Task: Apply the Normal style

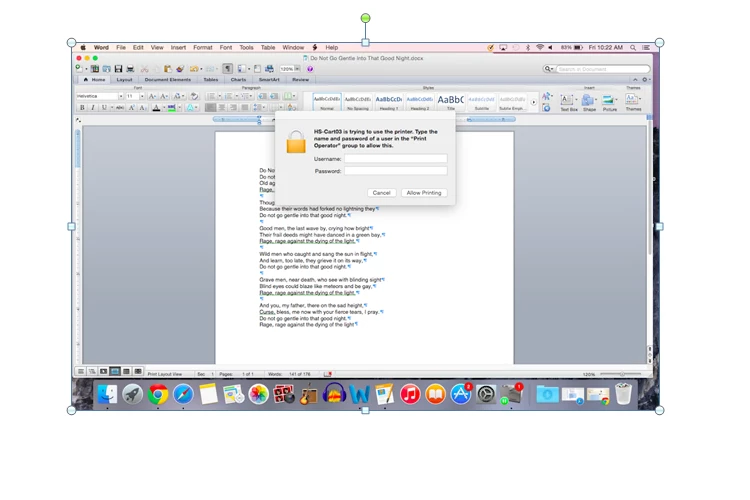Action: point(327,102)
